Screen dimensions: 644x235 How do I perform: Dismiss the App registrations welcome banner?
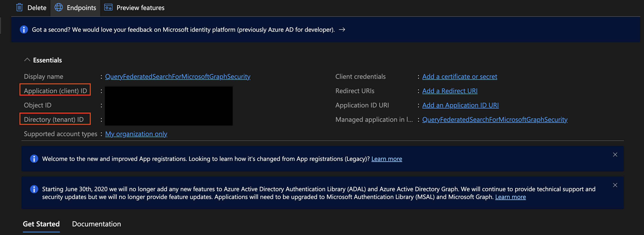pyautogui.click(x=615, y=155)
